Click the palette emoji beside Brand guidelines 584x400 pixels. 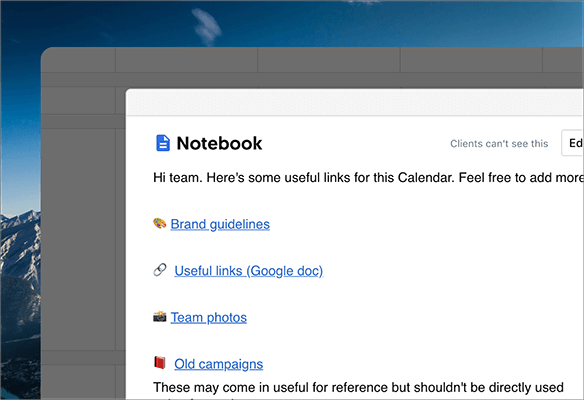tap(159, 223)
